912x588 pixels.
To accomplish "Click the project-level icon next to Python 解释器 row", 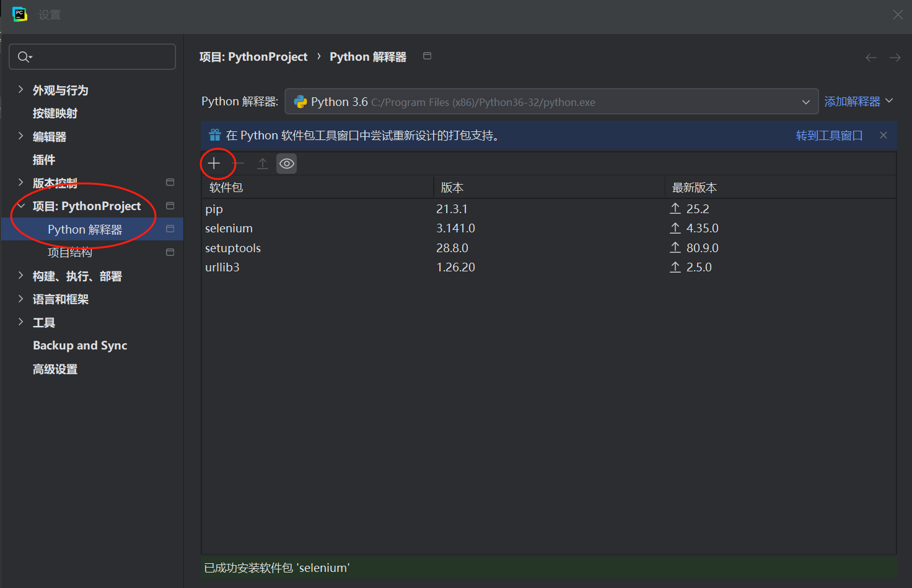I will (170, 229).
